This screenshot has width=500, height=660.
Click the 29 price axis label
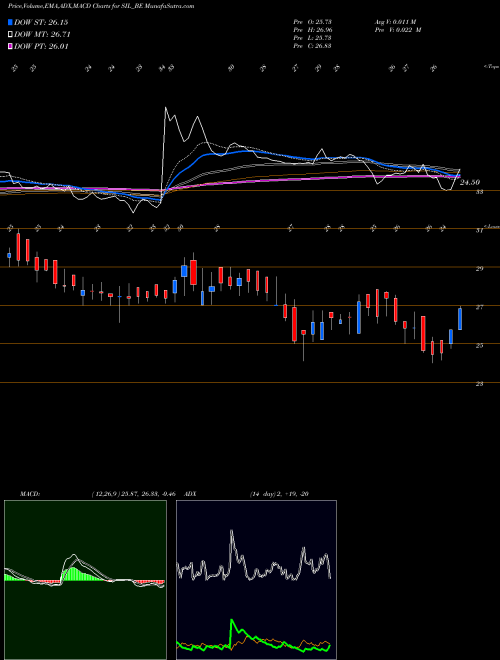coord(479,269)
